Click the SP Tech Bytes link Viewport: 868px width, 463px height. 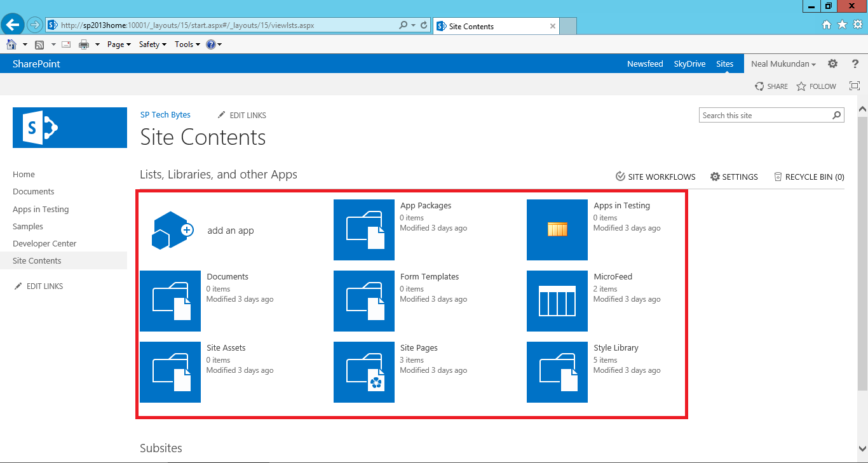coord(165,115)
